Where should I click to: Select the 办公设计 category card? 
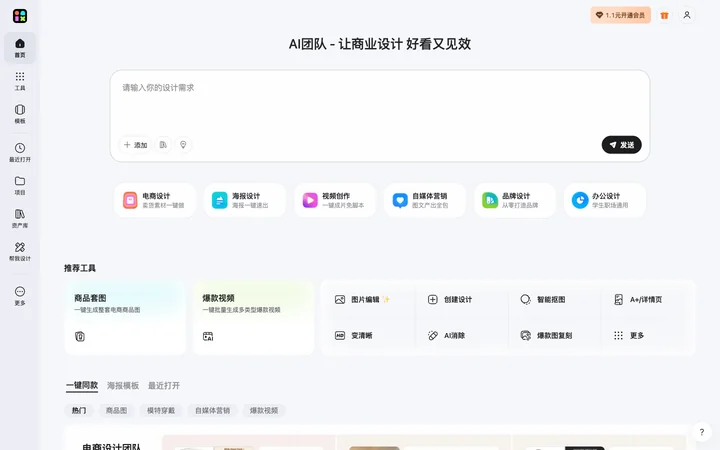pyautogui.click(x=604, y=200)
